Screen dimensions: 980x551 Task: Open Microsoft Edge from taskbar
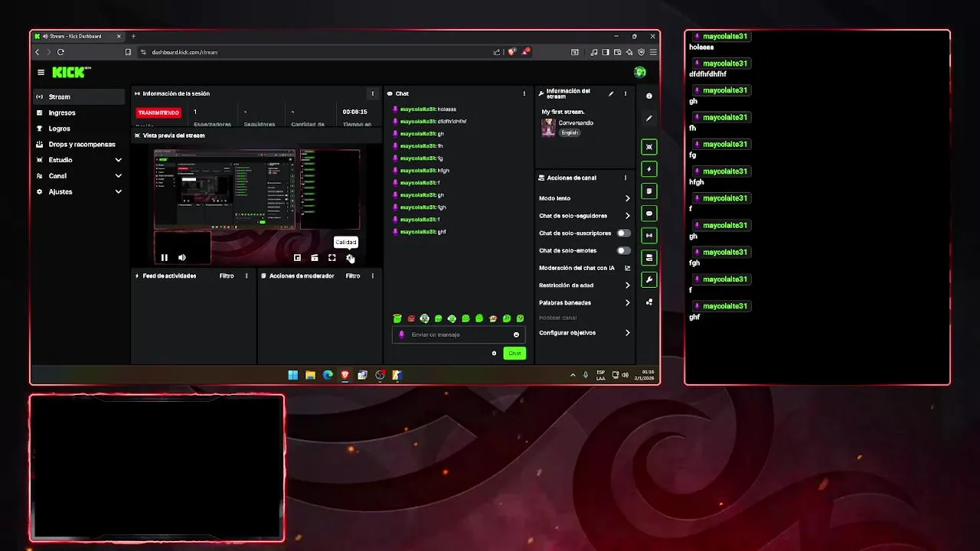click(328, 375)
